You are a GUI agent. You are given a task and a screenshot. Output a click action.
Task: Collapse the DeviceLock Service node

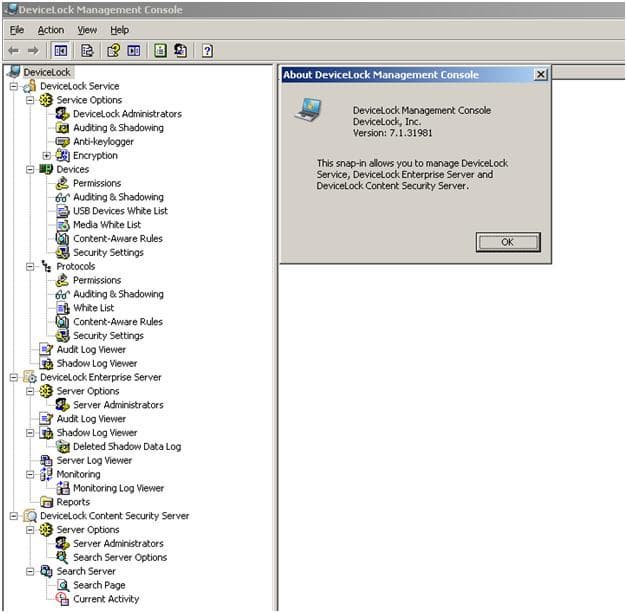coord(14,86)
